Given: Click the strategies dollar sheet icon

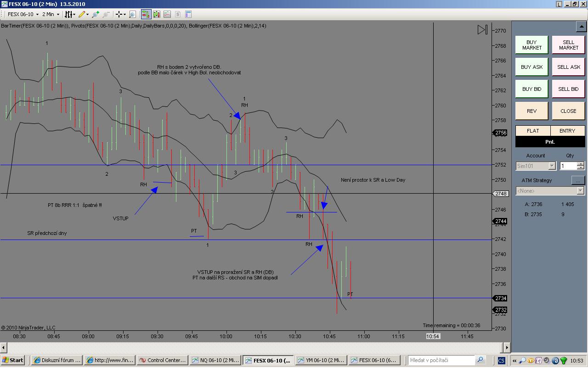Looking at the screenshot, I should (177, 15).
